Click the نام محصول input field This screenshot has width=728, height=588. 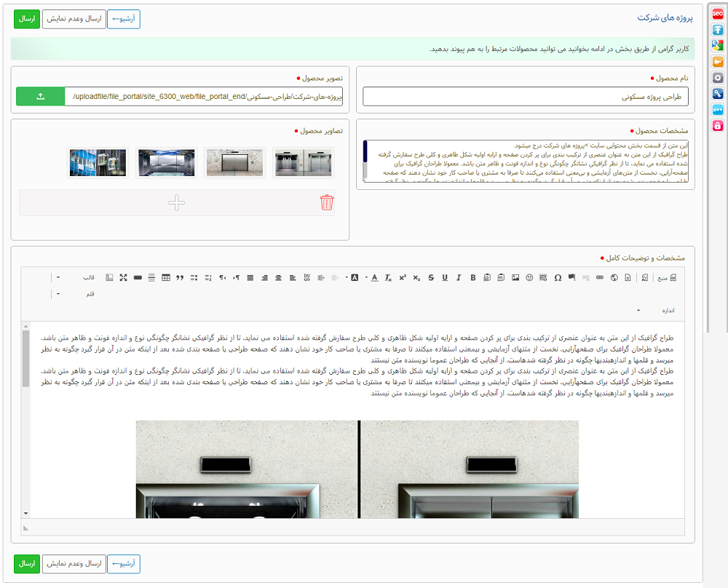525,96
